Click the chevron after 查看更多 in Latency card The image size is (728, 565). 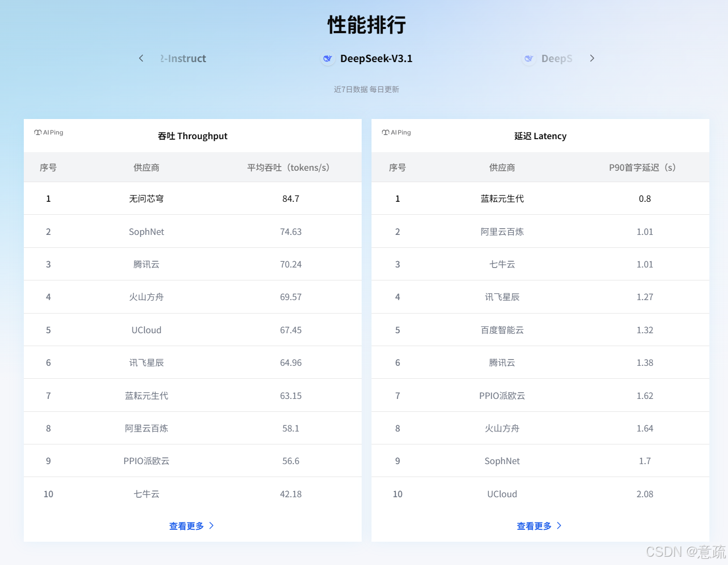559,526
